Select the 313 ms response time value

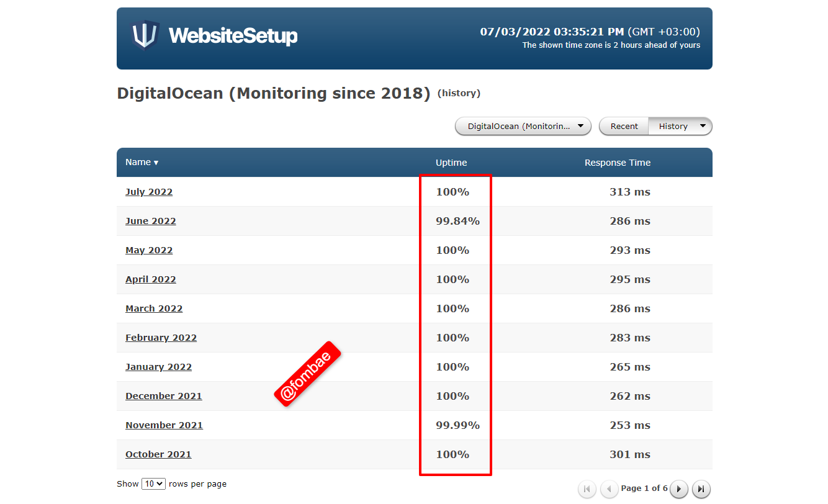click(x=630, y=192)
